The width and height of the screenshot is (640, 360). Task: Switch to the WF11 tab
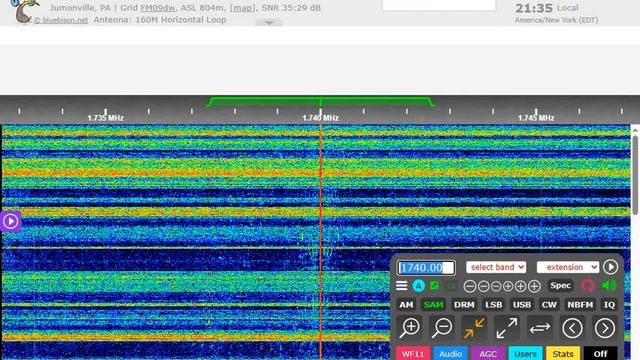tap(413, 353)
